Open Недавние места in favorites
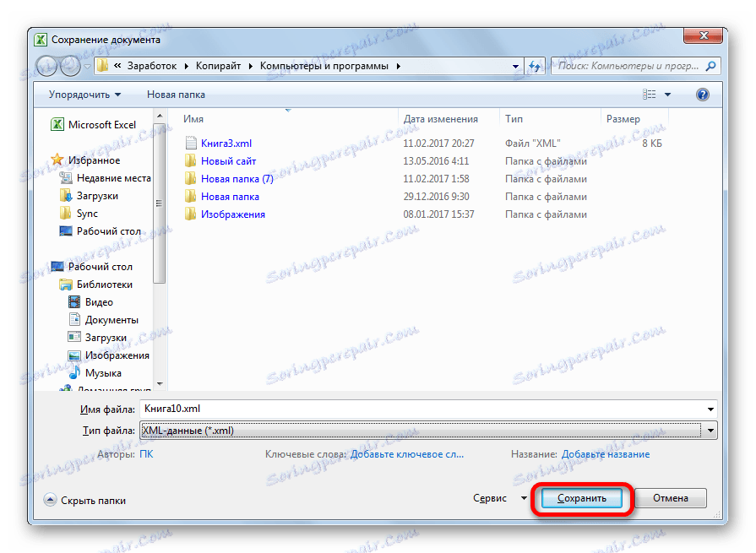 click(x=105, y=178)
